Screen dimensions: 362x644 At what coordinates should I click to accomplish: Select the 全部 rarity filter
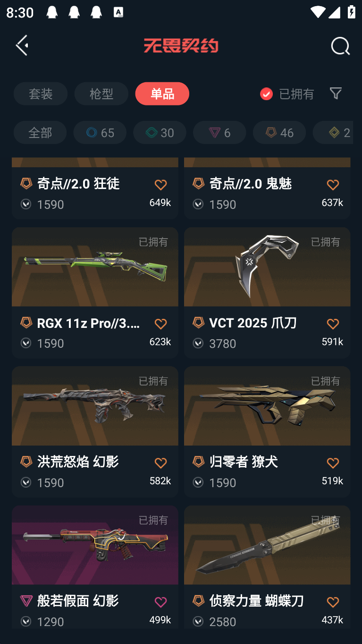pos(40,132)
